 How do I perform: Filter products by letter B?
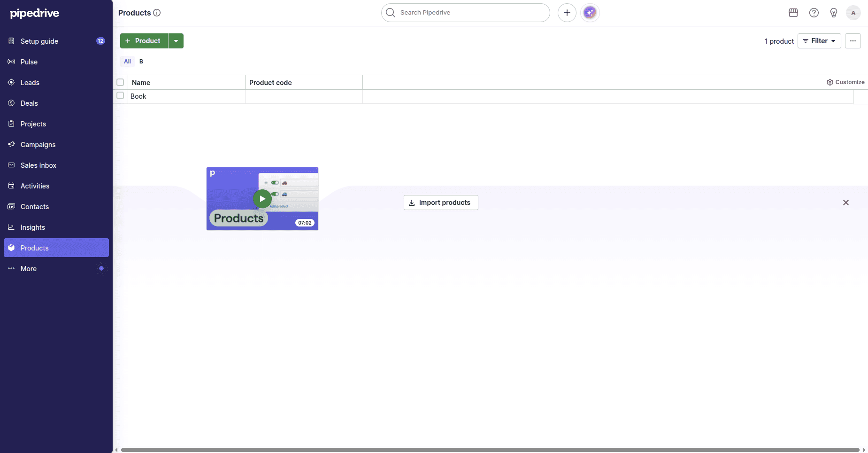(x=141, y=62)
